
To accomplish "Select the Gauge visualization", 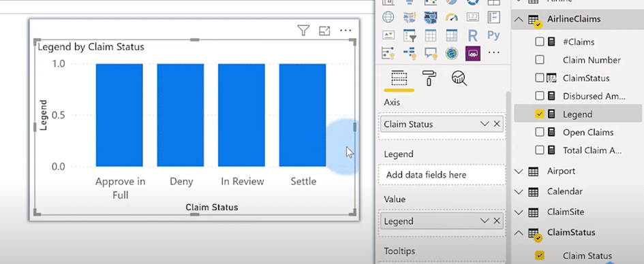I will tap(452, 17).
